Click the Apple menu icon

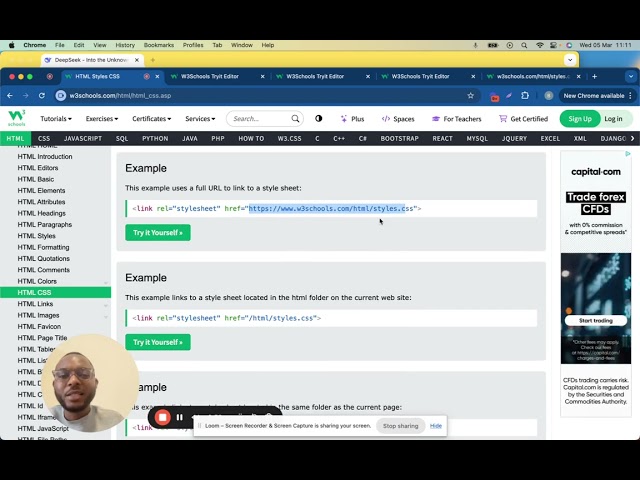click(11, 45)
